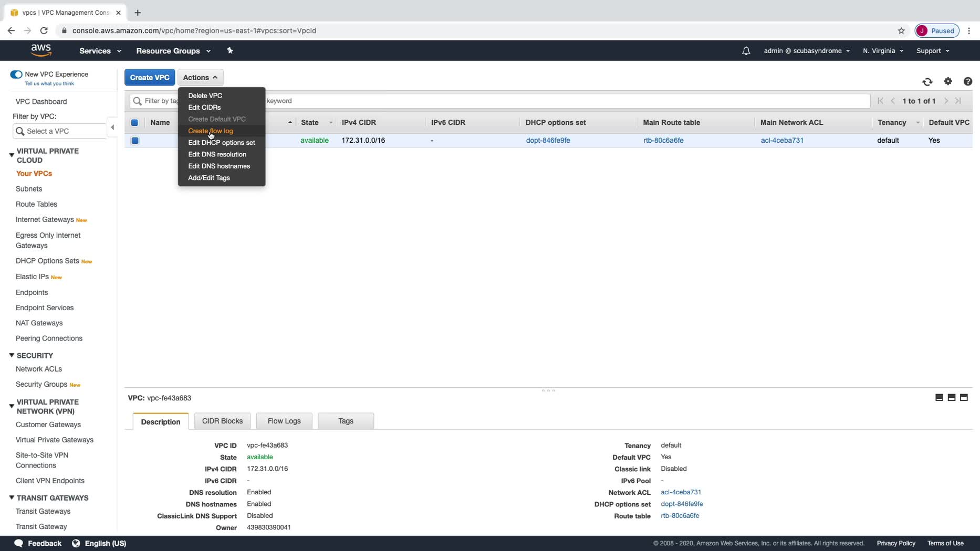The image size is (980, 551).
Task: Open the Support dropdown
Action: tap(933, 51)
